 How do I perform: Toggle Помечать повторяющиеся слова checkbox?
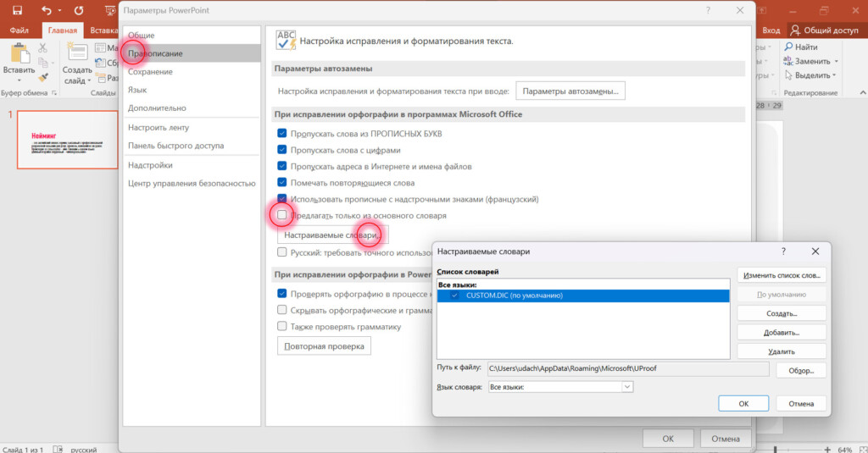(x=281, y=183)
